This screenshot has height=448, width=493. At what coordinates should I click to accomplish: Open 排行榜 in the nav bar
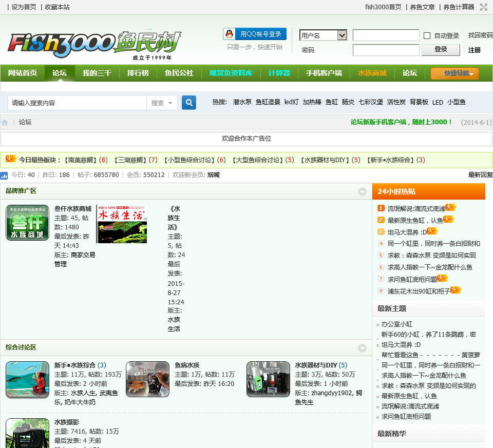point(138,73)
